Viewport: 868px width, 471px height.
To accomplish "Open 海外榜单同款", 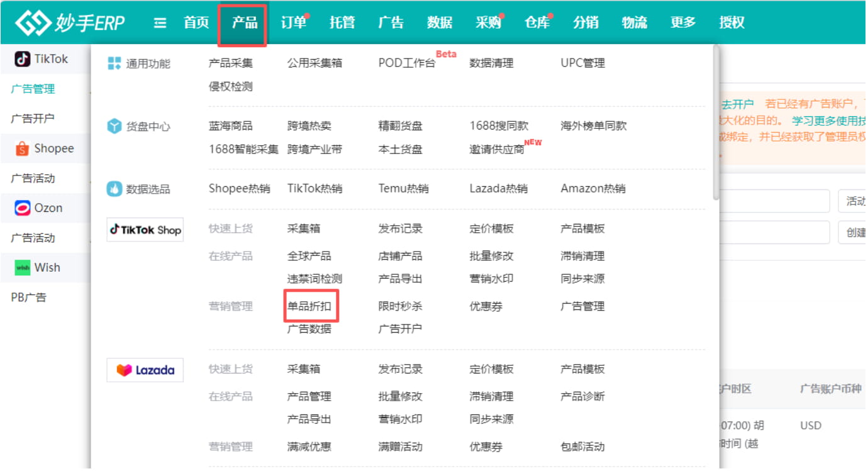I will coord(594,126).
